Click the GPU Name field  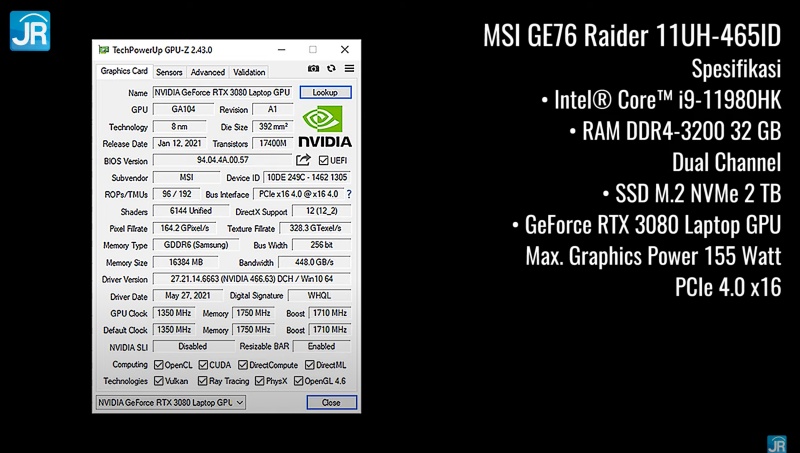click(222, 92)
